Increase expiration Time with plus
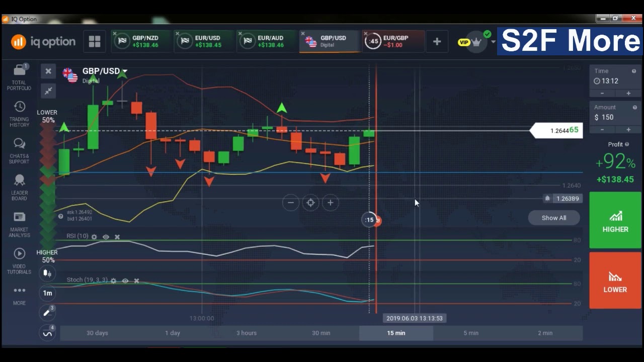644x362 pixels. point(628,94)
